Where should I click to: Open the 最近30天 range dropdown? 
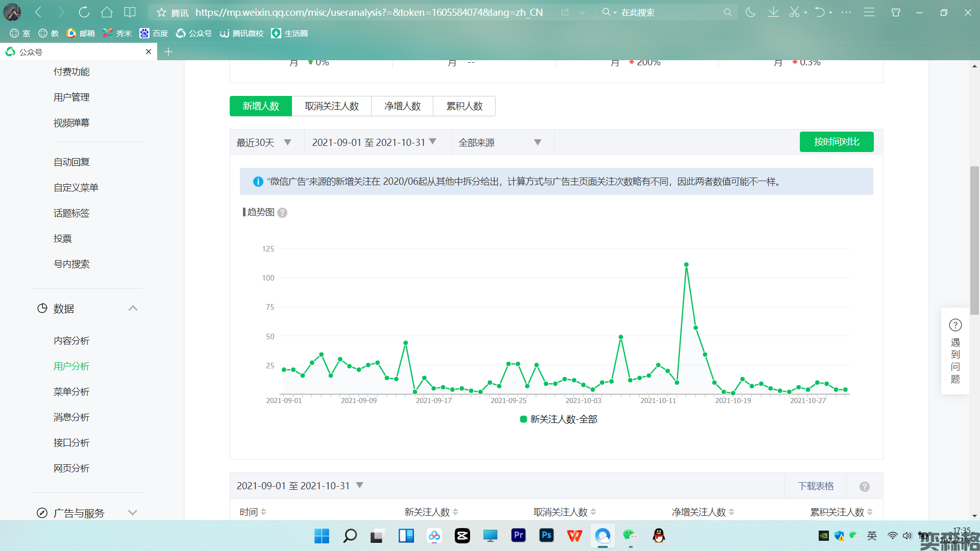(264, 142)
